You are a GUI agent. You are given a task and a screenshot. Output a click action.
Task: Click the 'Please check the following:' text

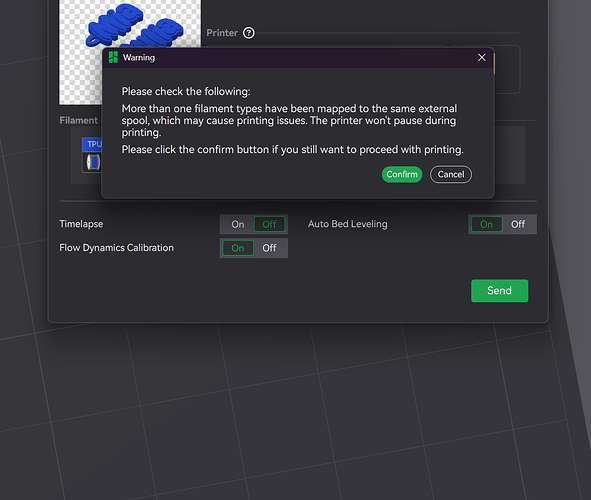tap(186, 92)
